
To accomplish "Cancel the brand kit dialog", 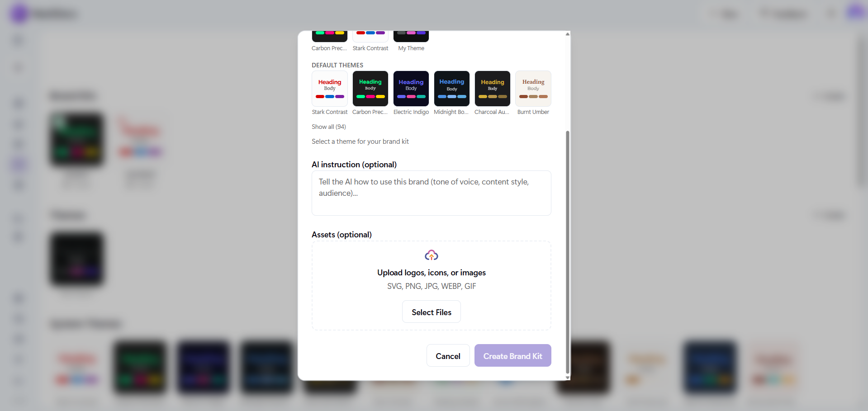I will tap(448, 356).
